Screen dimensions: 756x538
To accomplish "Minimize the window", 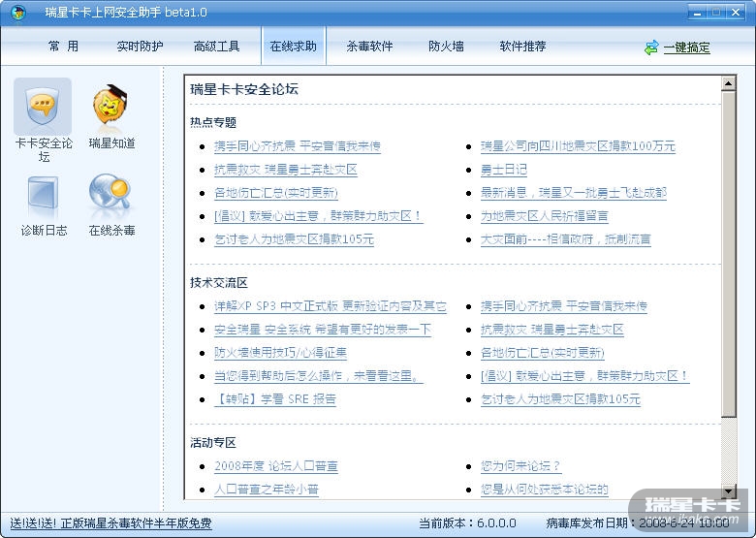I will point(697,12).
